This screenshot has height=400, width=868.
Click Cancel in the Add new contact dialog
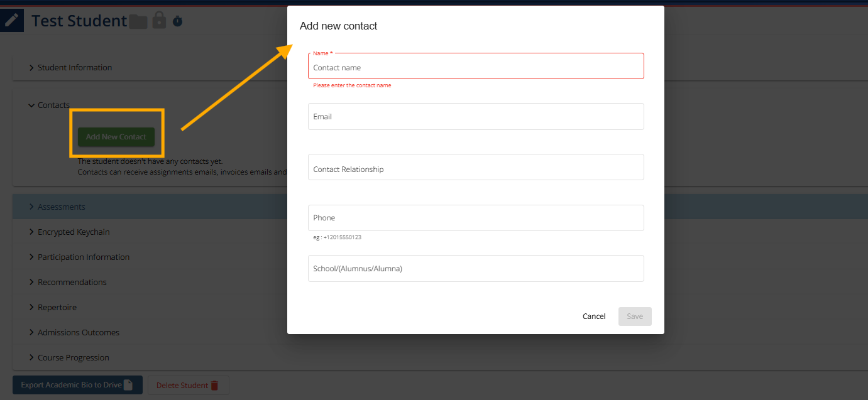(594, 316)
